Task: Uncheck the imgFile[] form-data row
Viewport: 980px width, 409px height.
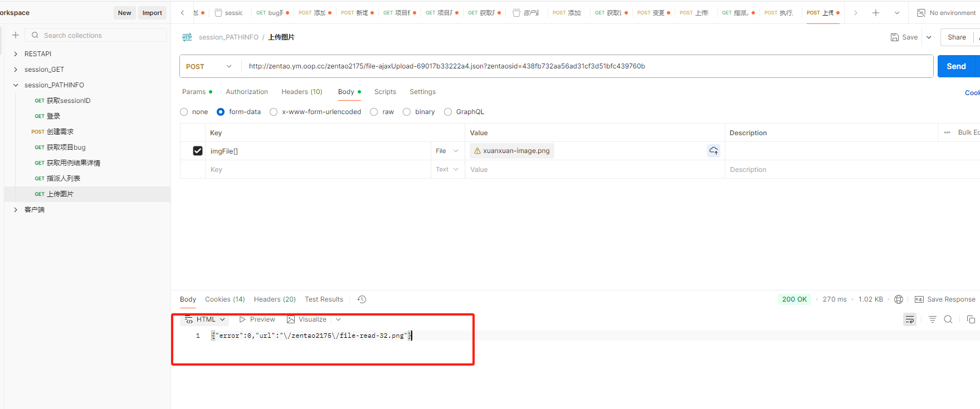Action: coord(198,151)
